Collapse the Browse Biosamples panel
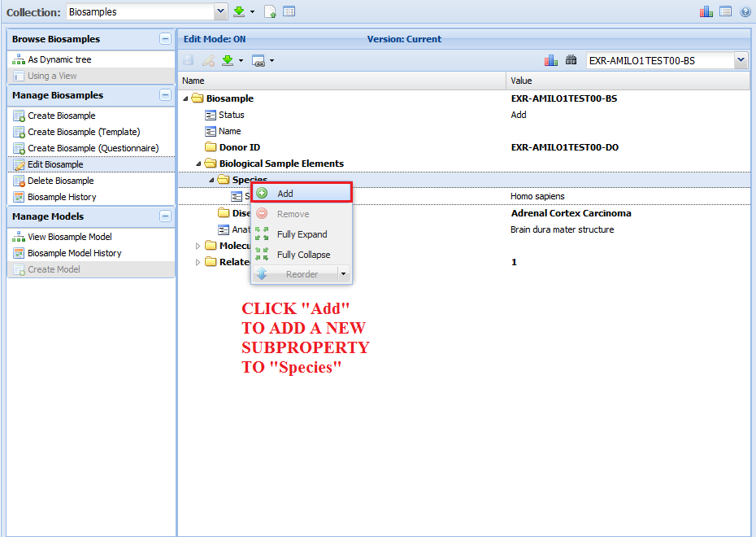The width and height of the screenshot is (756, 537). [x=165, y=39]
